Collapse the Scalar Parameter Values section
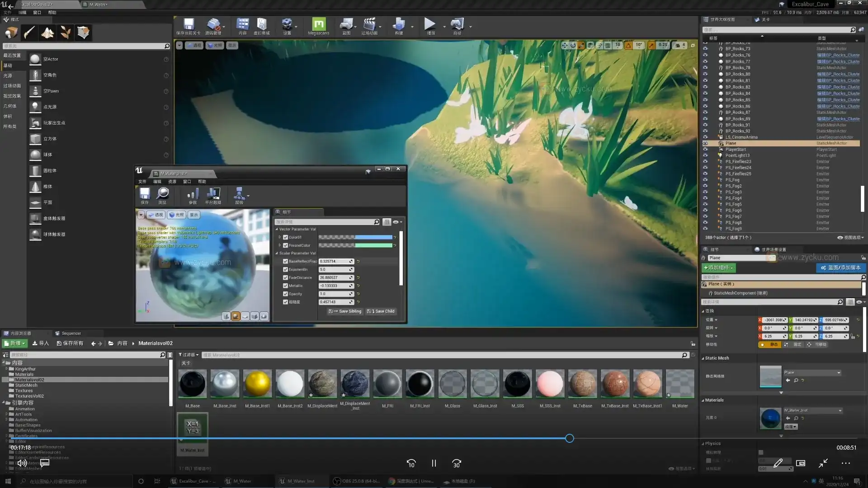The image size is (868, 488). [278, 253]
